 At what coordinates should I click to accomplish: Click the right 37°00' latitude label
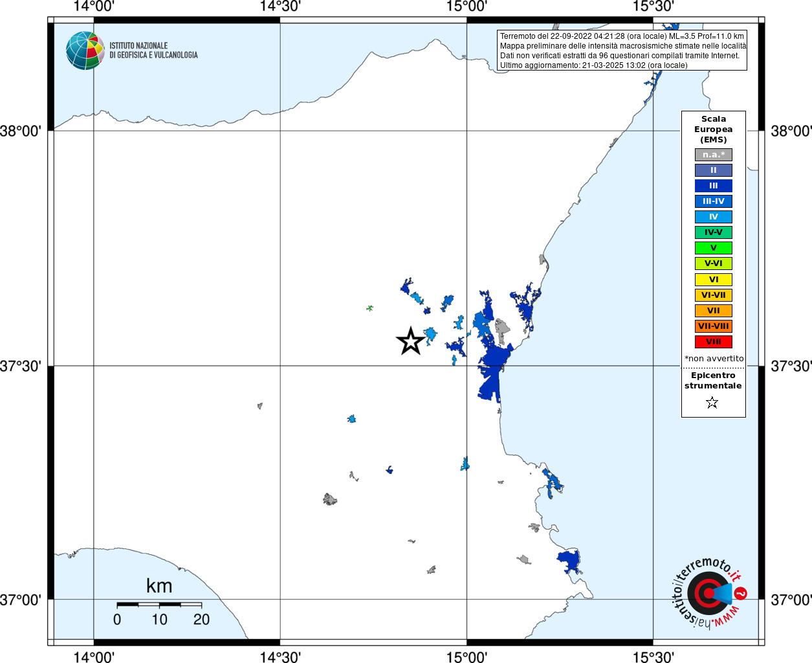(791, 600)
